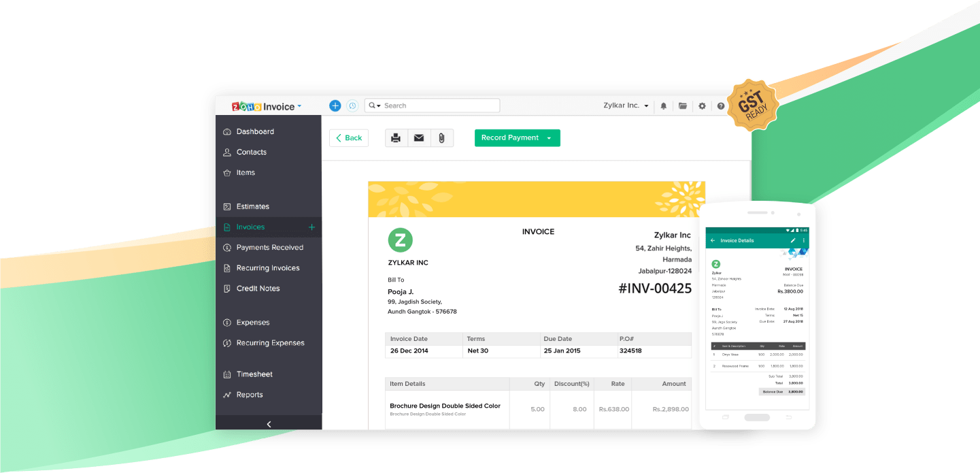Click the due date 25 Jan 2015
This screenshot has height=473, width=980.
(x=562, y=351)
